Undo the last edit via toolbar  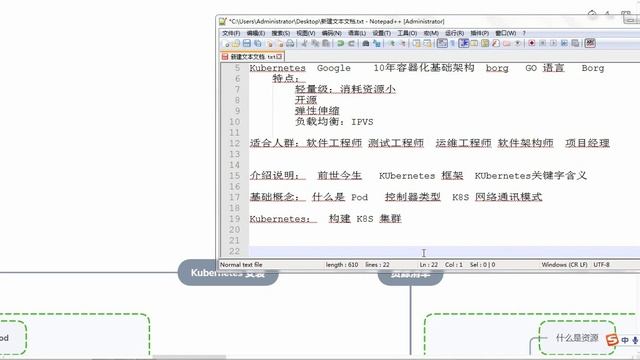point(340,43)
